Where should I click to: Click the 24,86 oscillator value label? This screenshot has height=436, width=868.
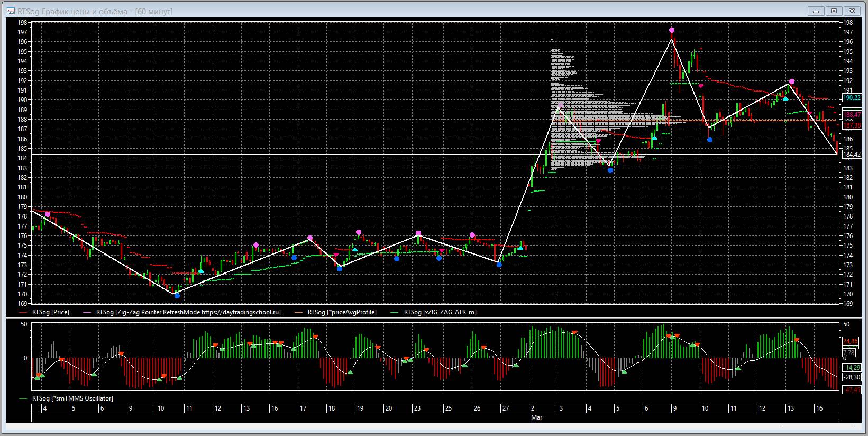pos(851,341)
